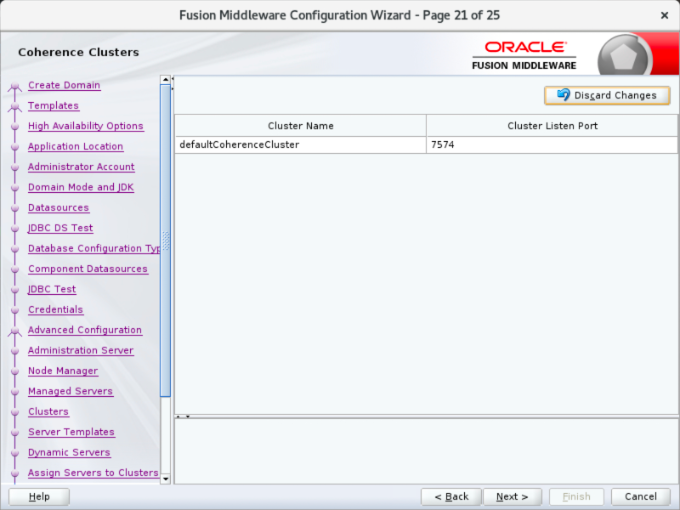
Task: Sort by Cluster Listen Port header
Action: coord(552,126)
